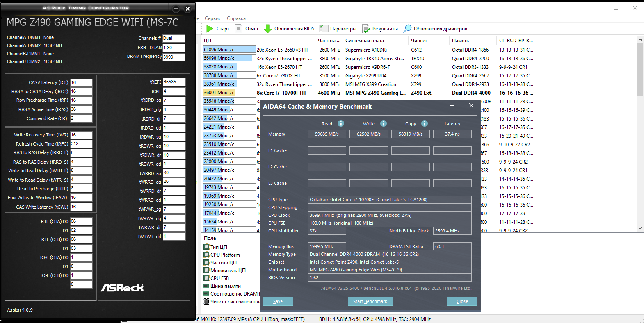Click Обновления BIOS in the toolbar
The image size is (644, 323).
point(289,29)
